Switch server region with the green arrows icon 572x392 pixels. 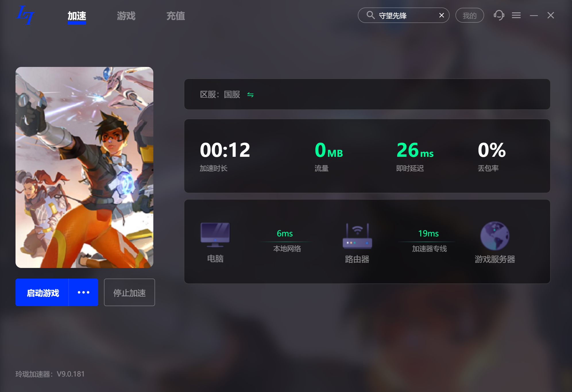point(250,95)
